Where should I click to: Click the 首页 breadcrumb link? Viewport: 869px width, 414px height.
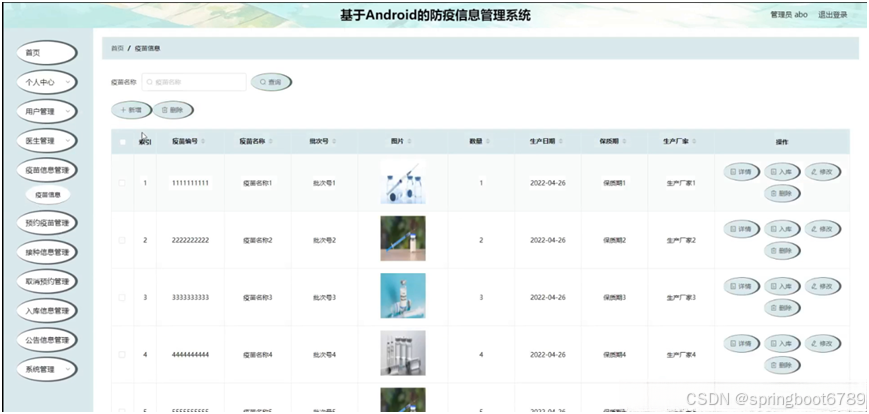click(x=117, y=49)
